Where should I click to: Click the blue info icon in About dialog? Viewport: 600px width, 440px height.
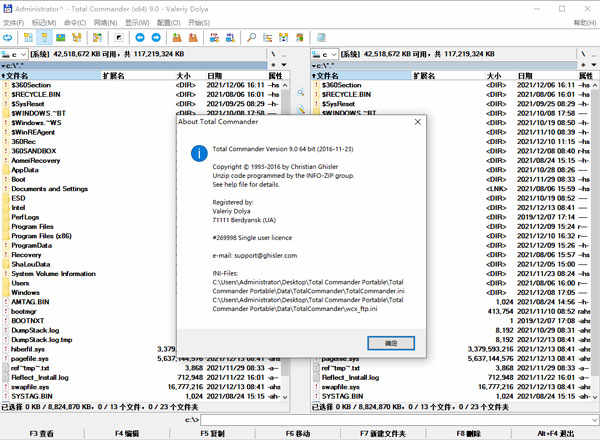pyautogui.click(x=199, y=153)
